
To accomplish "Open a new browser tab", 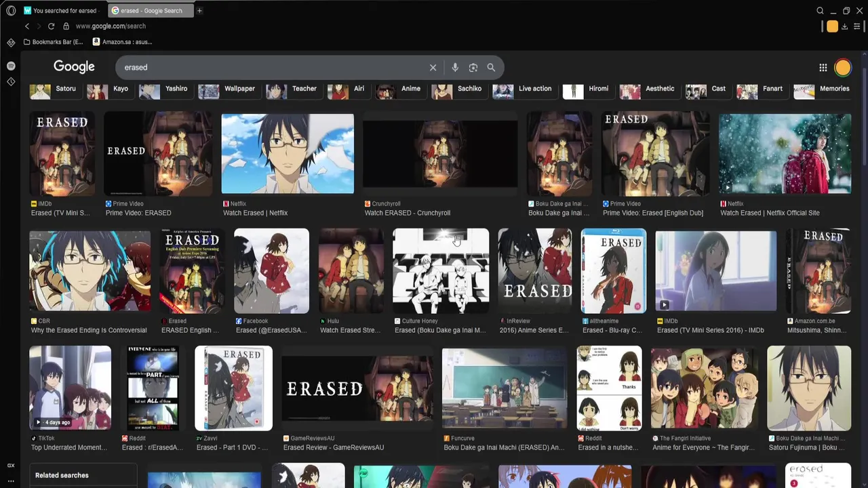I will (x=199, y=11).
